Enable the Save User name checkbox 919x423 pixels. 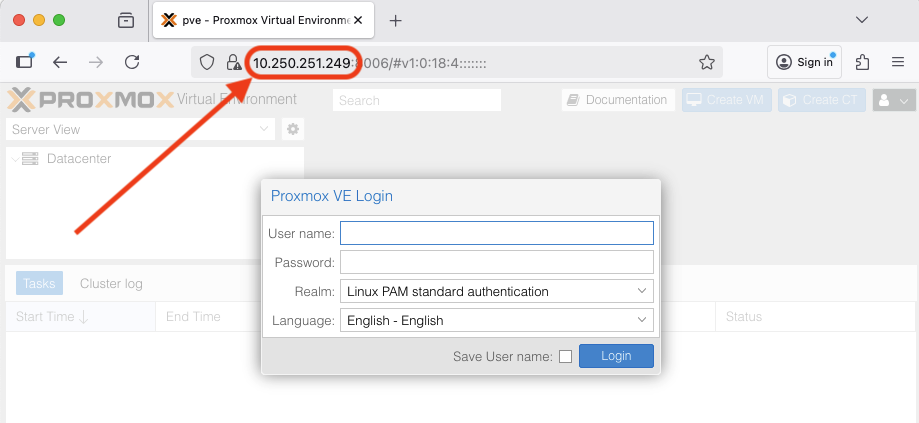tap(566, 356)
